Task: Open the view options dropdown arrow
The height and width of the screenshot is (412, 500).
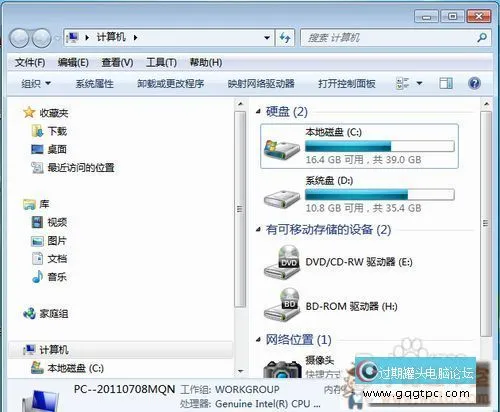Action: pos(419,83)
